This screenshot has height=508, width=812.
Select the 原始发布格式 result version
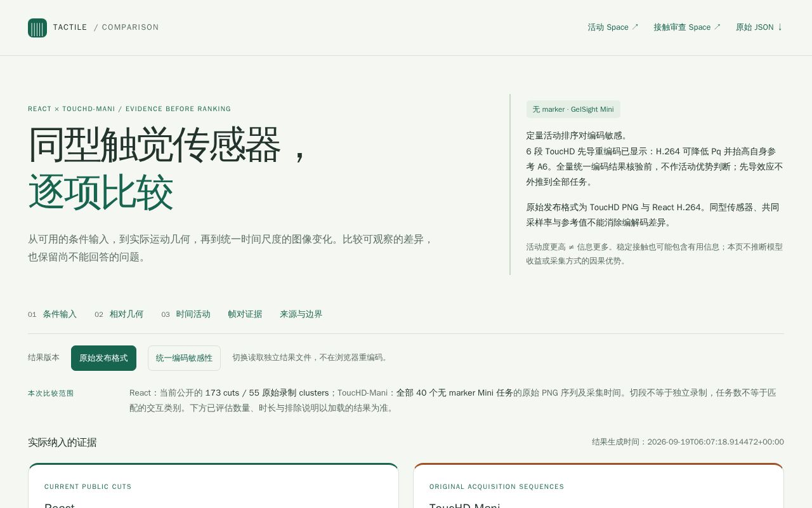pyautogui.click(x=103, y=358)
